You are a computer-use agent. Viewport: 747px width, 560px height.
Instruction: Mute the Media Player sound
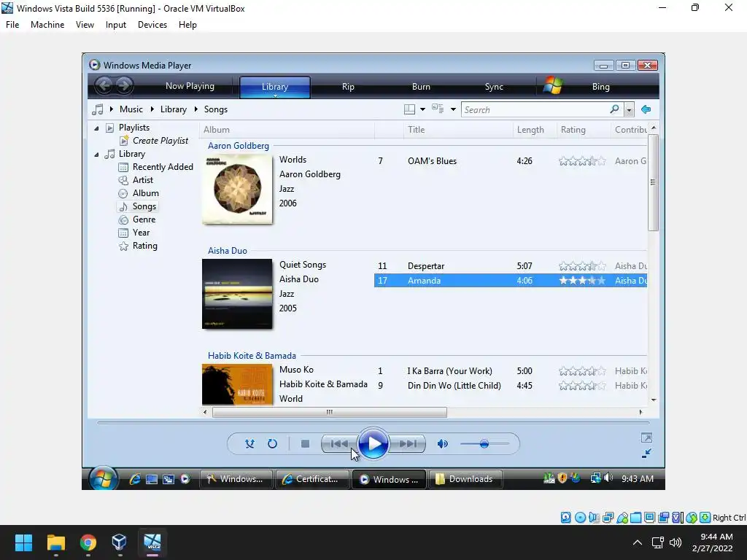pos(443,444)
